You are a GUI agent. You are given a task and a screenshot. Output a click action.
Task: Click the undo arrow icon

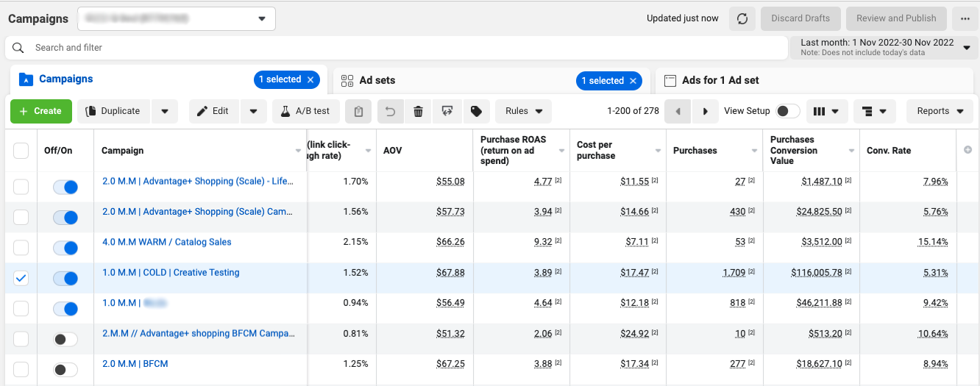(x=390, y=111)
